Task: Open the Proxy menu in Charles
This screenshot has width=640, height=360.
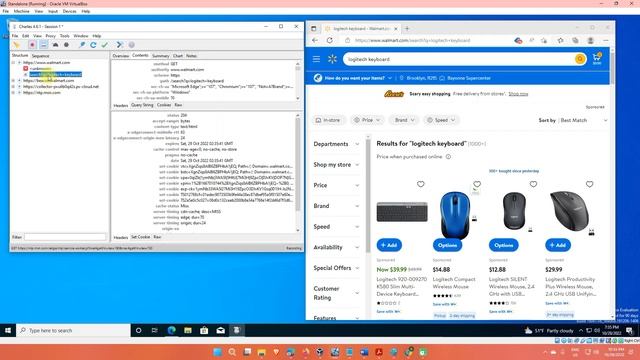Action: pos(50,36)
